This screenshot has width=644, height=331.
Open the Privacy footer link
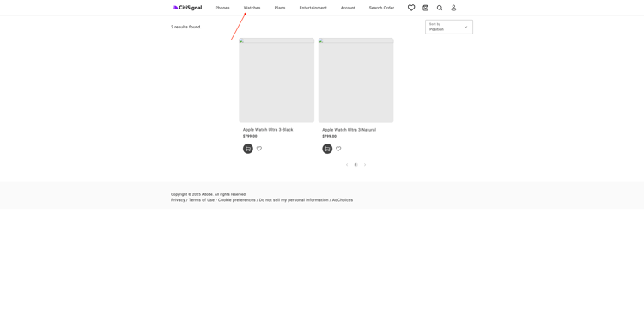pyautogui.click(x=178, y=200)
